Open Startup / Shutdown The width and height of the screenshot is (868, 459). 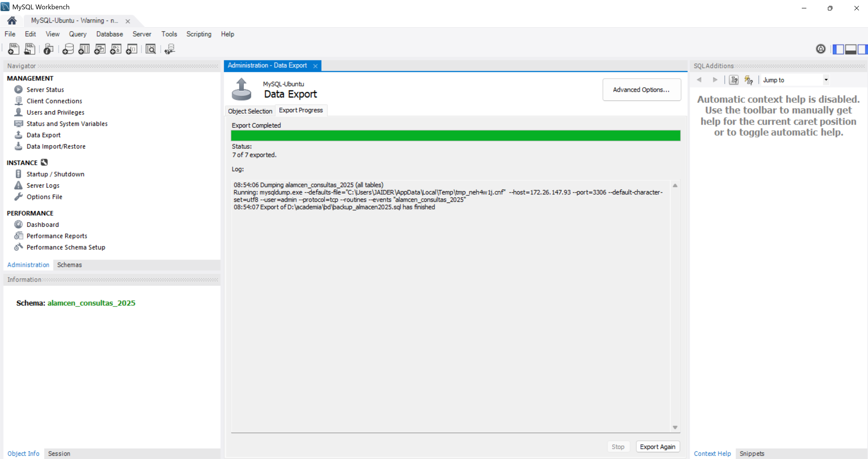pos(55,174)
